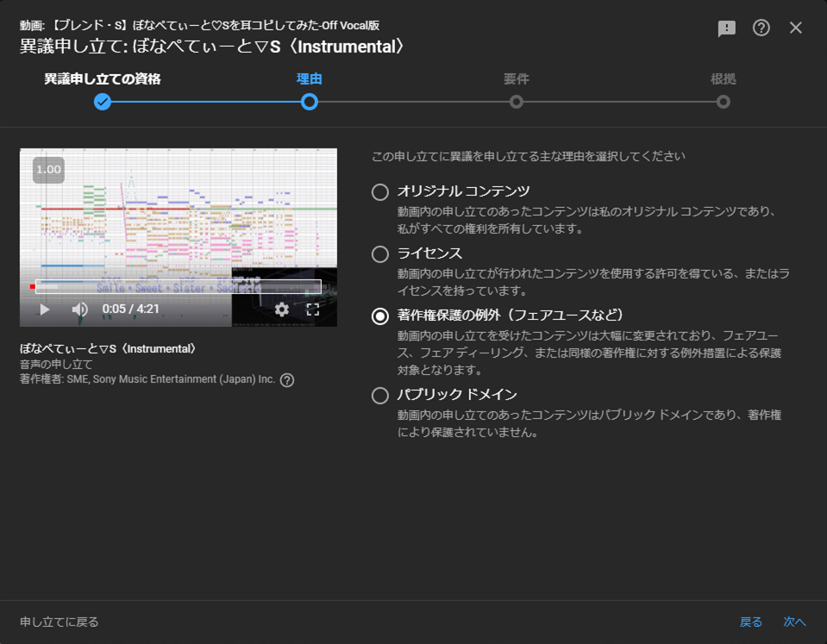Click 申し立てに戻る link
Image resolution: width=827 pixels, height=644 pixels.
59,622
